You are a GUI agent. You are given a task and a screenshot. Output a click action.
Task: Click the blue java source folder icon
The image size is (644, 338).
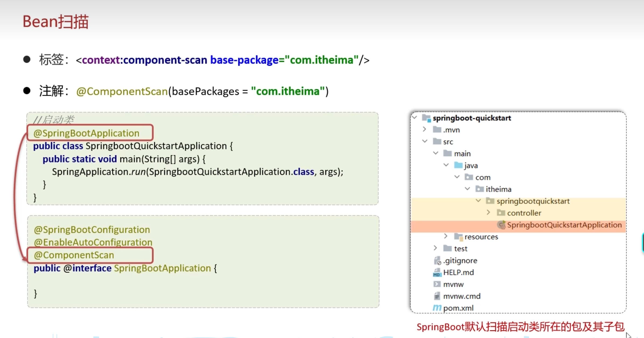[x=458, y=165]
